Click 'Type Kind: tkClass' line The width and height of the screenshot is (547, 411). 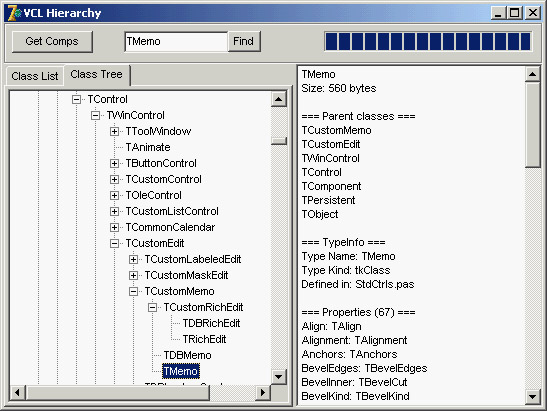coord(346,270)
